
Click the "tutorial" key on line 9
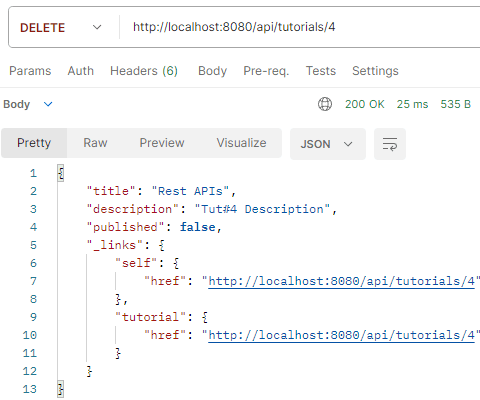click(150, 317)
